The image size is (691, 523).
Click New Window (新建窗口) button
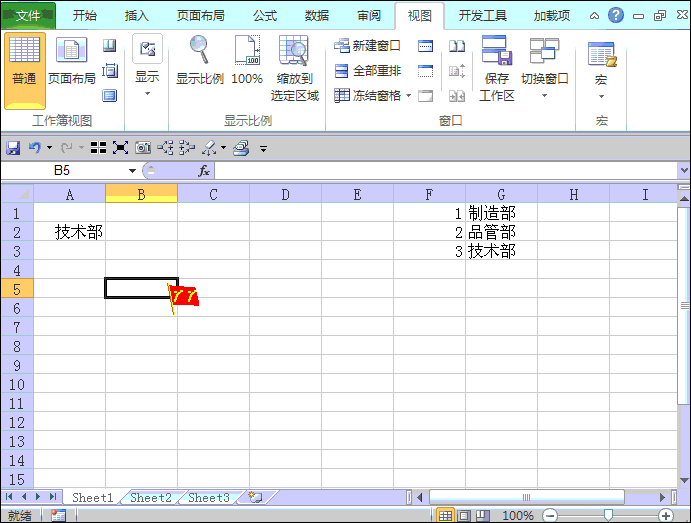[x=368, y=46]
